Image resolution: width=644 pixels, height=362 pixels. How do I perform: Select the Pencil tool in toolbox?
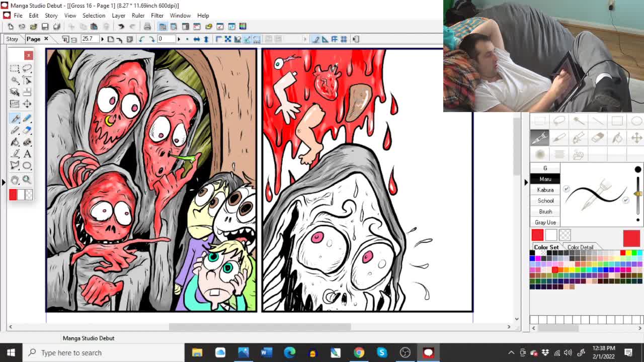[x=27, y=119]
